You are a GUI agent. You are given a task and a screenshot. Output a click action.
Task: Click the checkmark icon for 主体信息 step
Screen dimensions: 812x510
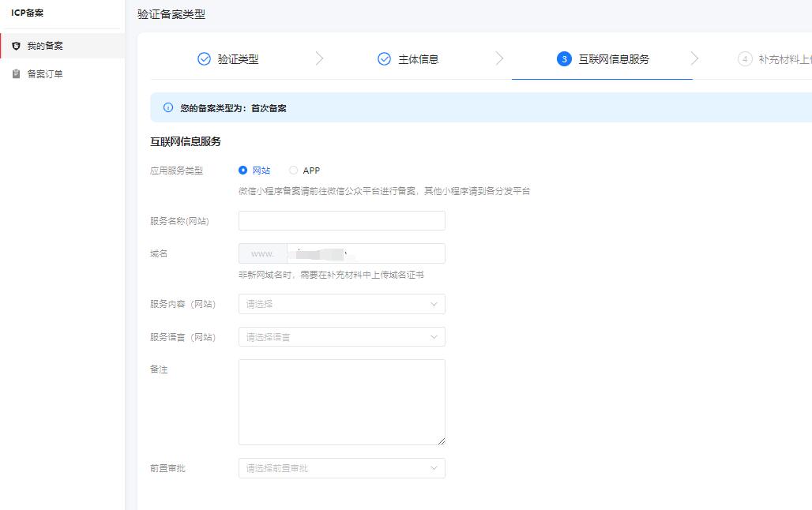coord(384,59)
